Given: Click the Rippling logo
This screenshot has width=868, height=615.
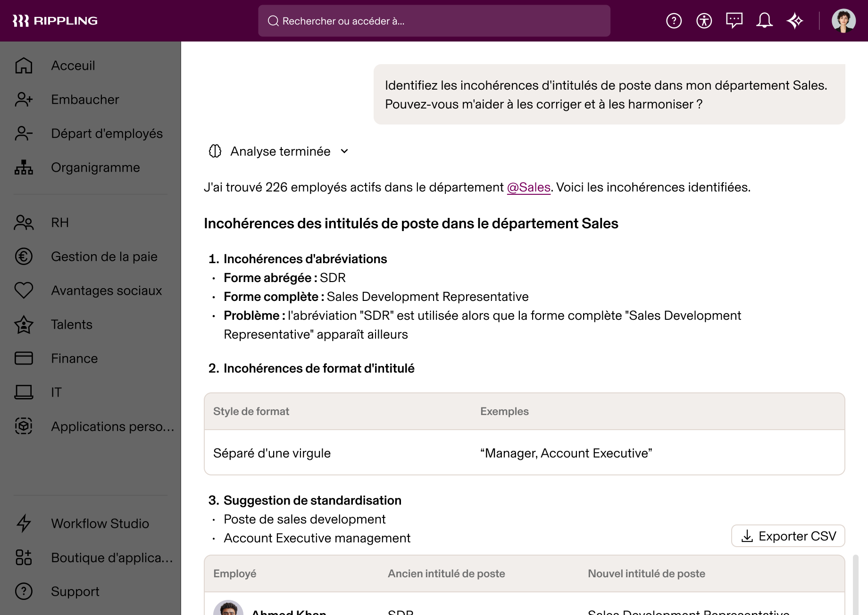Looking at the screenshot, I should click(x=55, y=20).
